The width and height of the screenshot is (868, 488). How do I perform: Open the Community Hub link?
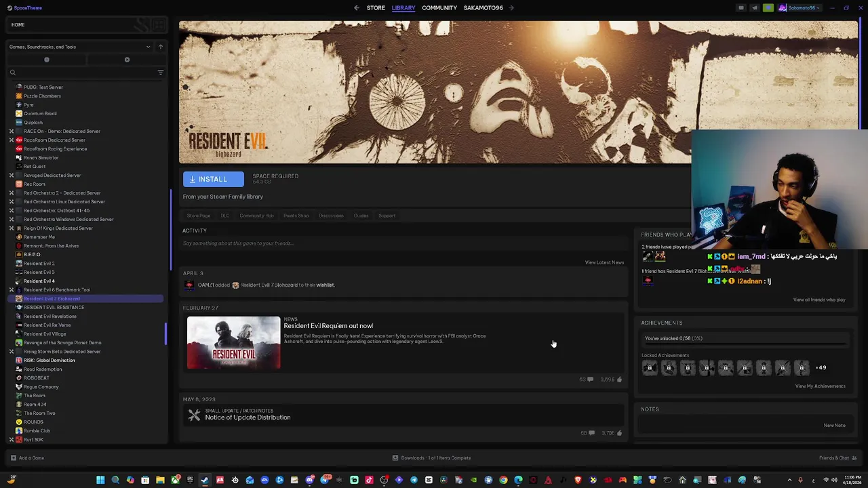point(256,216)
